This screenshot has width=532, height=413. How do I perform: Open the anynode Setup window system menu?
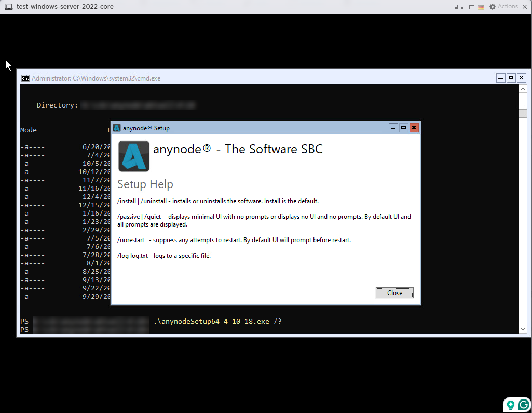pyautogui.click(x=116, y=128)
